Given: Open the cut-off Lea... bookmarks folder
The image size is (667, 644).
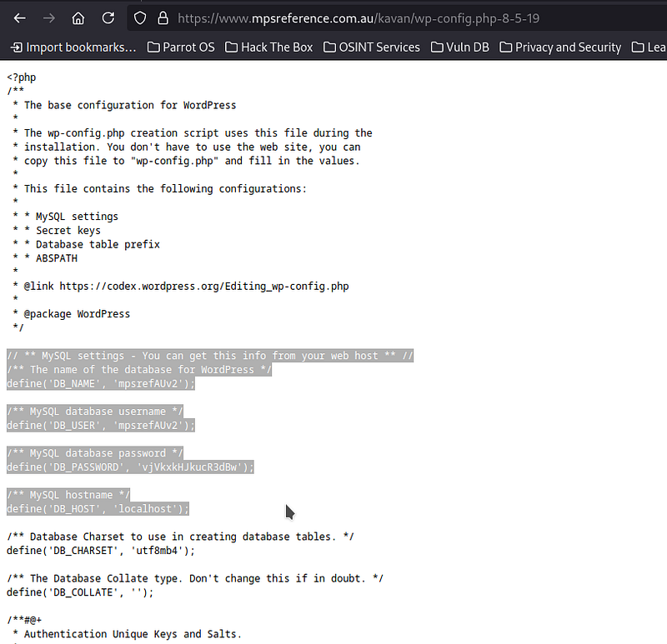Looking at the screenshot, I should coord(649,47).
